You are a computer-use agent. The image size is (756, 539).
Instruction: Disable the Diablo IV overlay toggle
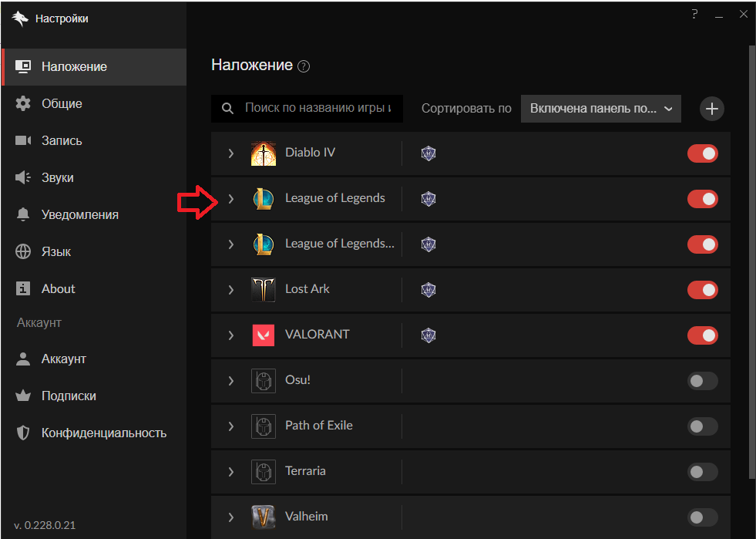coord(703,153)
